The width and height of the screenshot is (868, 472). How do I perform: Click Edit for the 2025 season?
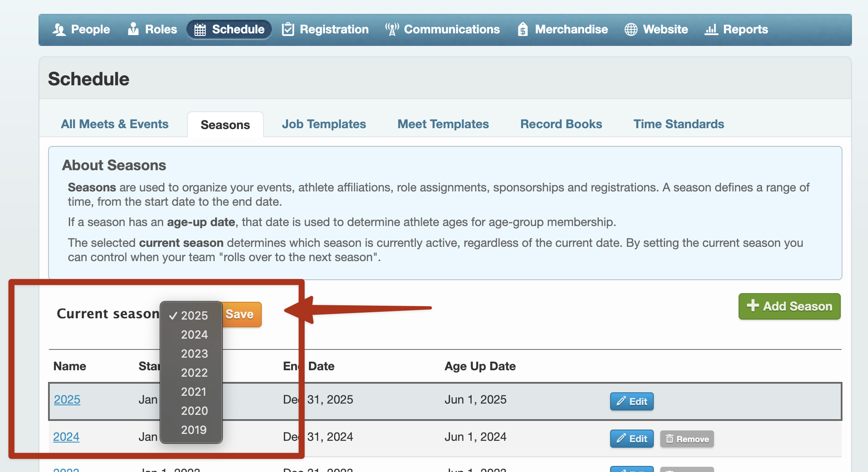[632, 401]
